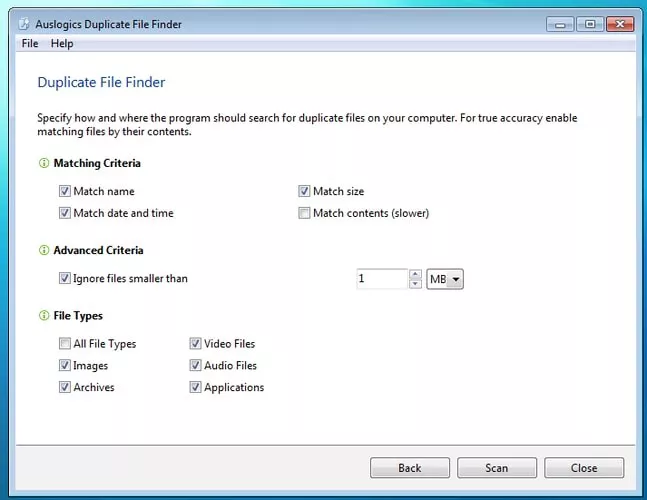647x500 pixels.
Task: Open the File menu
Action: [30, 43]
